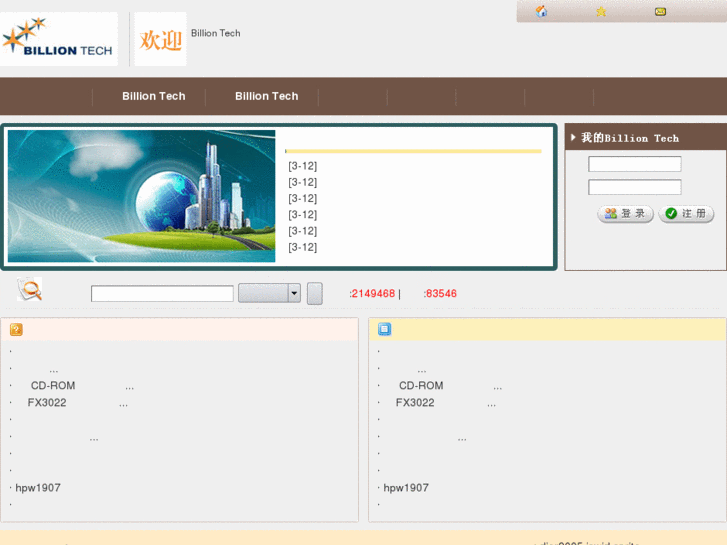727x545 pixels.
Task: Open hpw1907 entry in left panel
Action: click(38, 488)
